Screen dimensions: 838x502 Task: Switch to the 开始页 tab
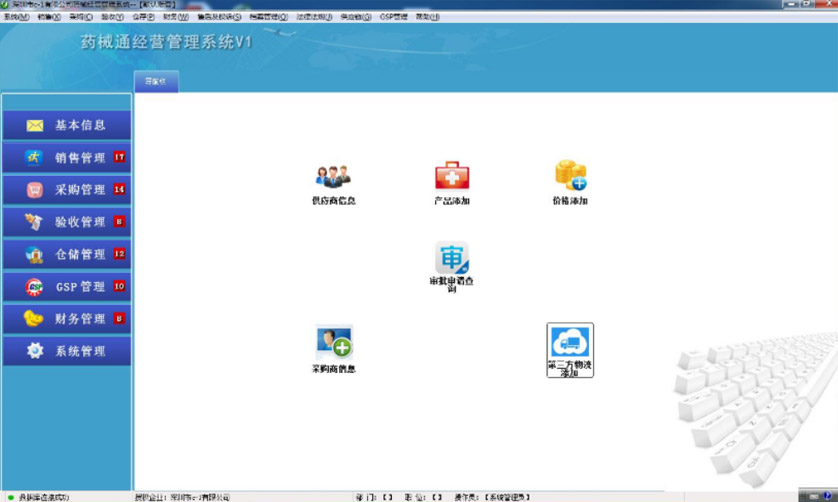click(x=156, y=83)
